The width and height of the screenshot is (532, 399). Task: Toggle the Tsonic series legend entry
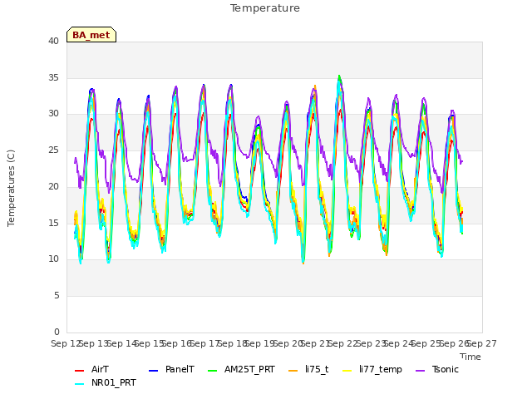point(437,369)
